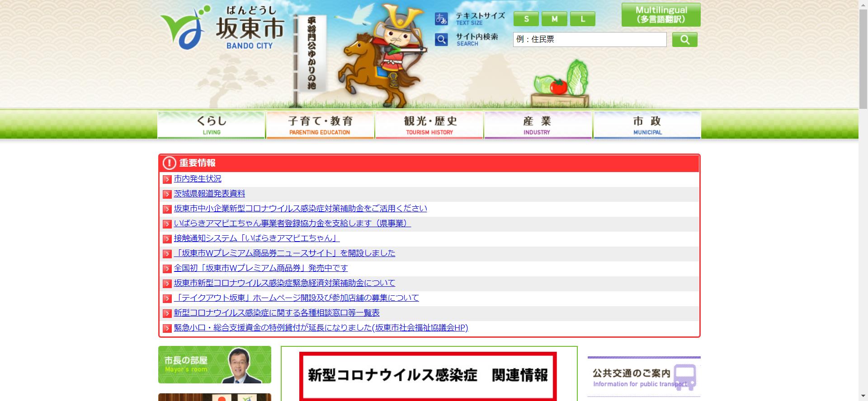Open the 市政 MUNICIPAL menu
Screen dimensions: 868x401
pyautogui.click(x=647, y=125)
